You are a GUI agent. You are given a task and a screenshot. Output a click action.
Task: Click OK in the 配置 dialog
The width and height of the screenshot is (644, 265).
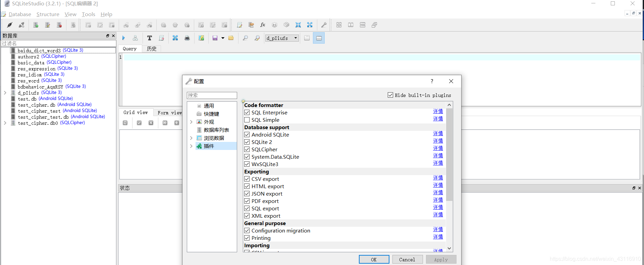374,259
